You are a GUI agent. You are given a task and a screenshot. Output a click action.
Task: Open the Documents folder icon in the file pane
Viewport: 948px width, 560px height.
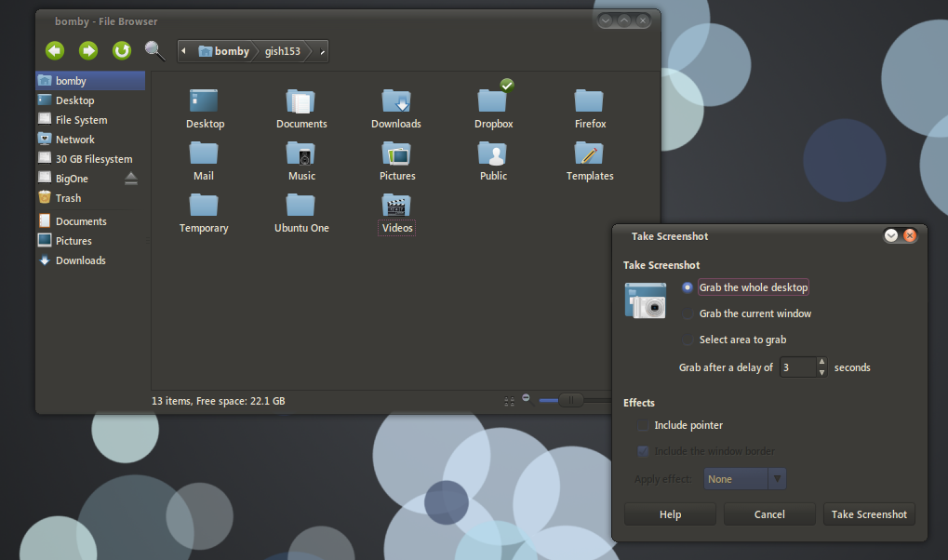point(300,101)
